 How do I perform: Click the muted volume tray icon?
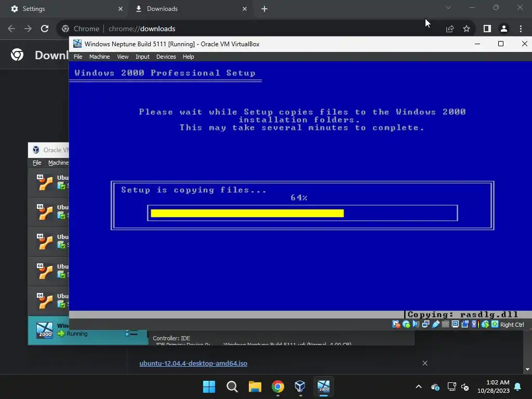[x=465, y=387]
